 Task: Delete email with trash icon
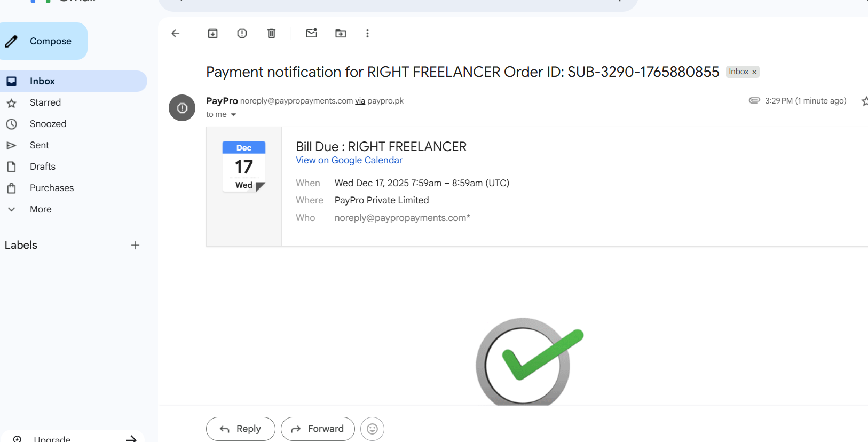pyautogui.click(x=271, y=34)
